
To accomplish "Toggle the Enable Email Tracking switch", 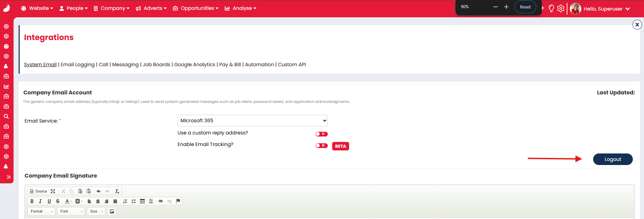I will pyautogui.click(x=321, y=146).
